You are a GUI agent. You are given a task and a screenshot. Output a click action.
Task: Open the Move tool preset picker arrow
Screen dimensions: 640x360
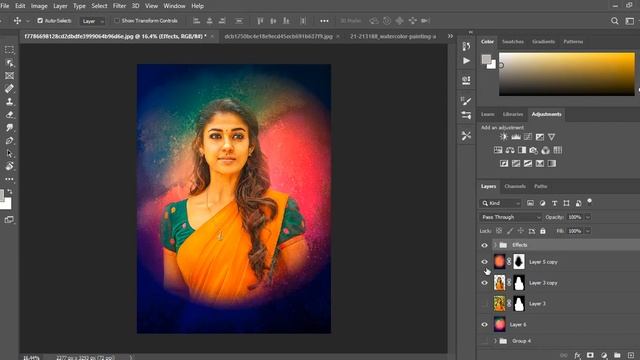[x=27, y=21]
